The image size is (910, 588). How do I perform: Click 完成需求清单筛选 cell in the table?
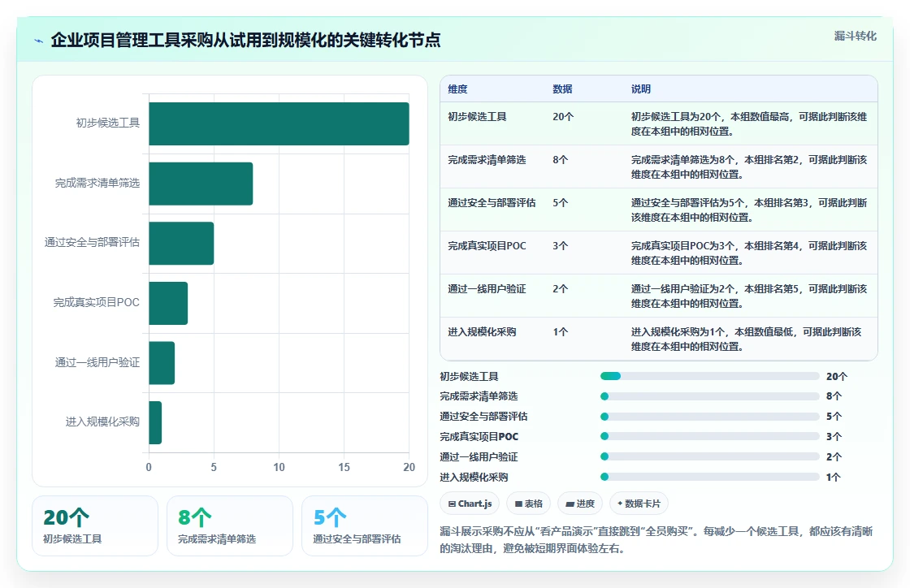click(487, 159)
